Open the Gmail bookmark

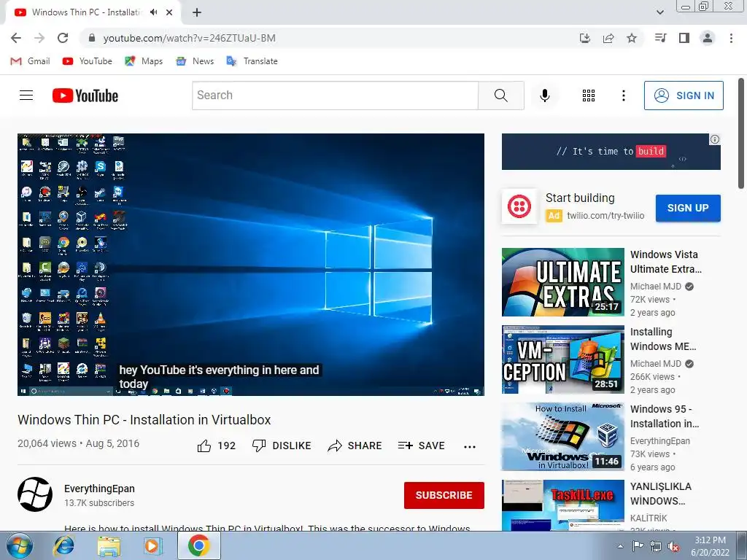(x=30, y=61)
